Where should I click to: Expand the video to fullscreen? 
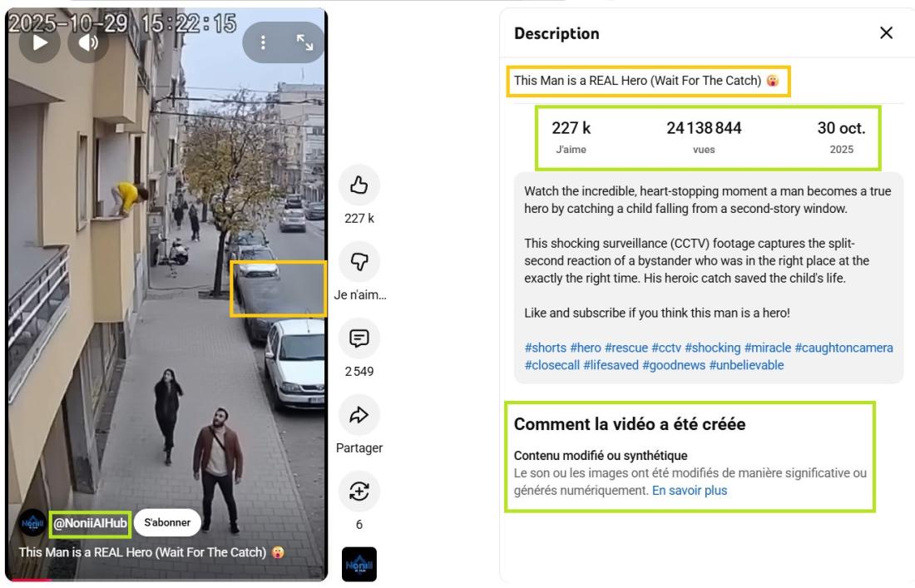coord(304,42)
